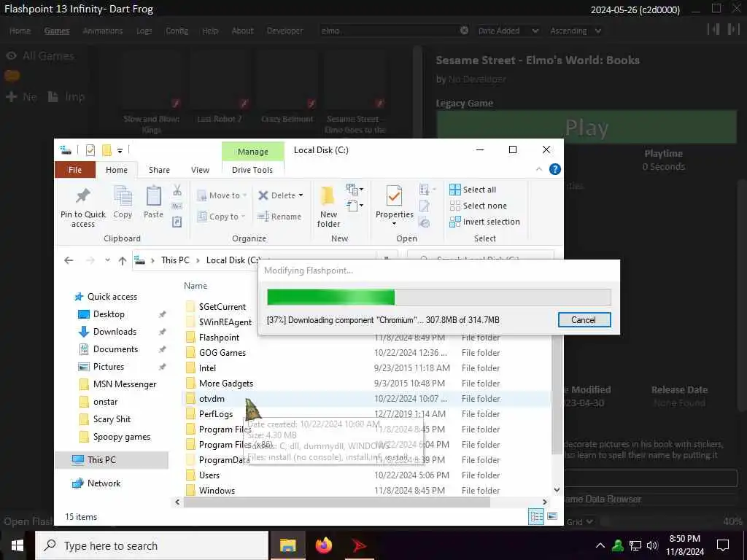Select the Flashpoint folder row
Image resolution: width=747 pixels, height=560 pixels.
[x=365, y=338]
